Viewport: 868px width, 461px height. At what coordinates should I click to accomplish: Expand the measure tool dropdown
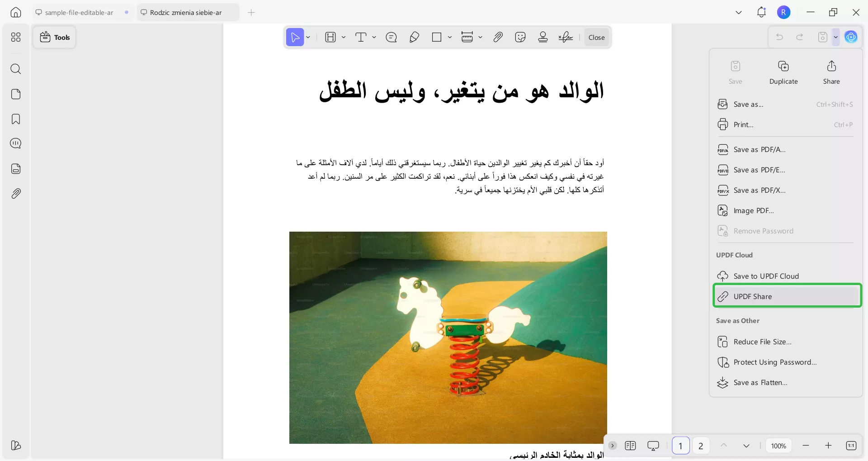pos(481,37)
